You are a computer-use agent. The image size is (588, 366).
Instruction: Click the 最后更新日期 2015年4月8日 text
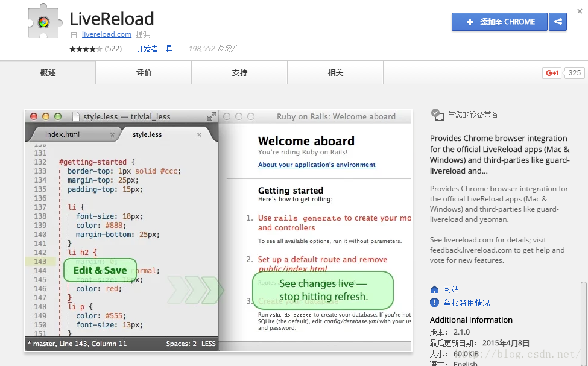tap(479, 343)
